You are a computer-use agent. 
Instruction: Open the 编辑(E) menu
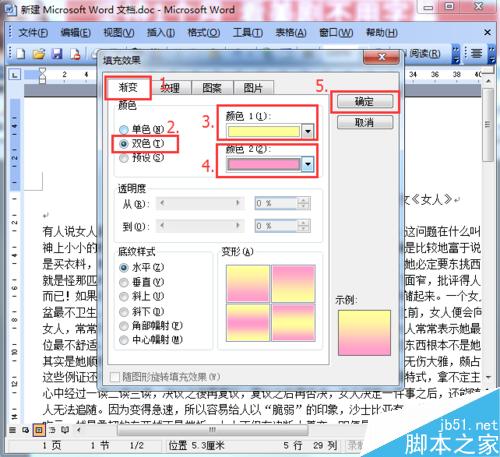tap(76, 33)
